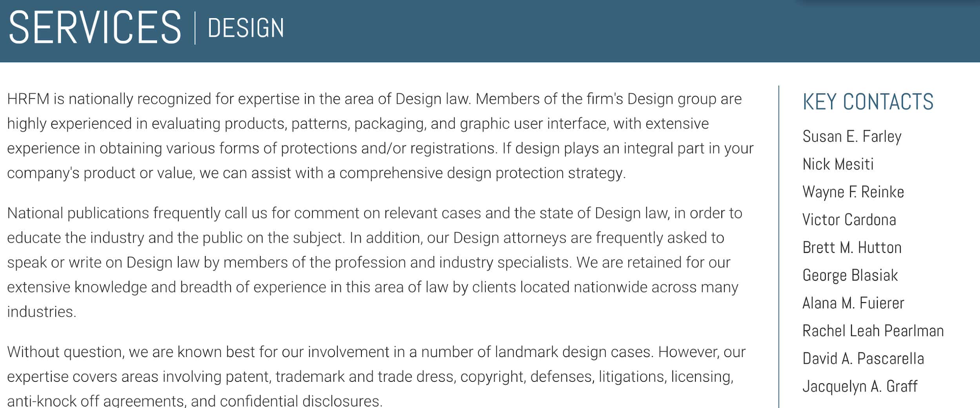The image size is (980, 408).
Task: Click the paragraph starting 'Without question'
Action: tap(376, 376)
